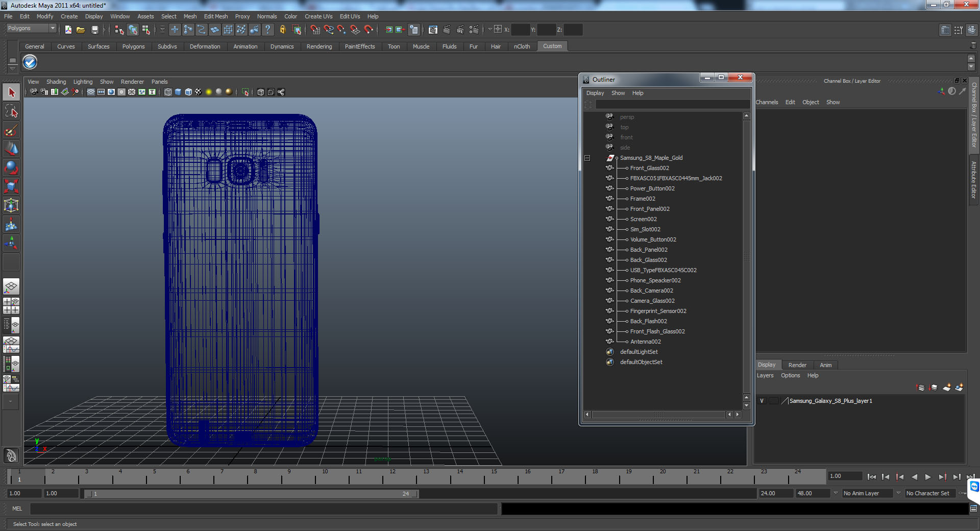Image resolution: width=980 pixels, height=531 pixels.
Task: Click the open scene folder icon
Action: (81, 30)
